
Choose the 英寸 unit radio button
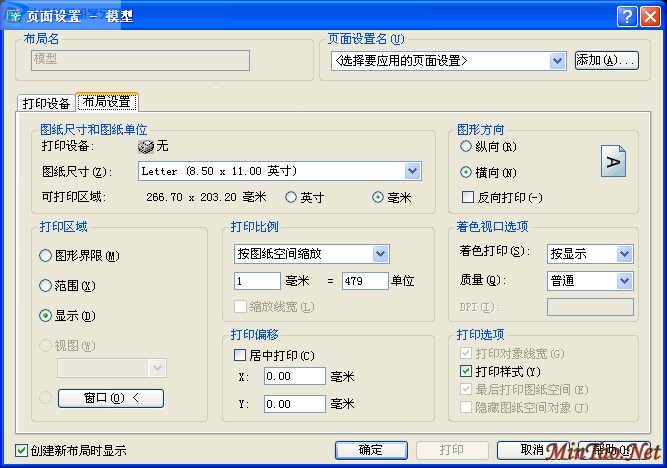coord(292,197)
